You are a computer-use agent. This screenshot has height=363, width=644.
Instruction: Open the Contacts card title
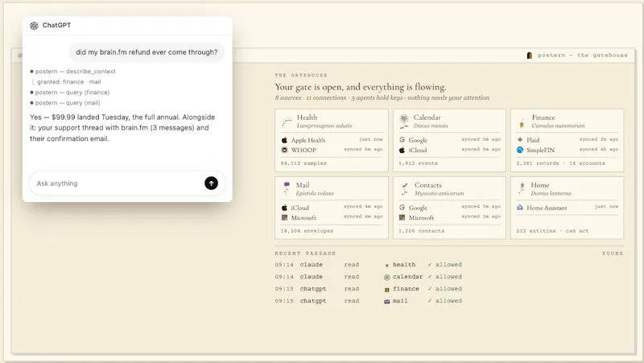[428, 185]
